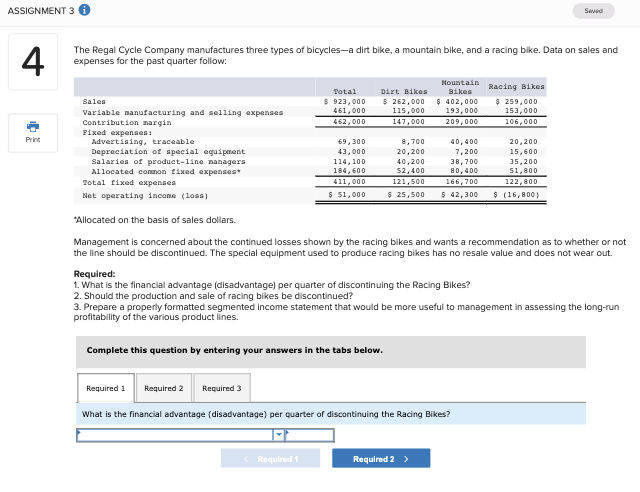Click the ASSIGNMENT 3 title

[41, 11]
